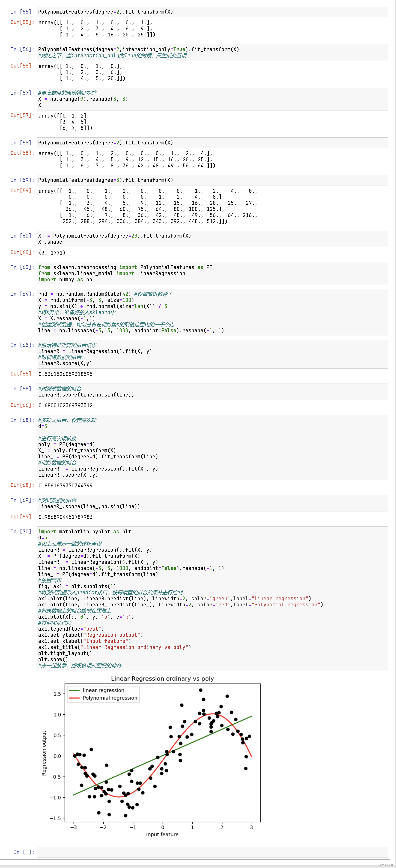Click green linear regression legend line swatch
The width and height of the screenshot is (396, 868).
[x=74, y=690]
